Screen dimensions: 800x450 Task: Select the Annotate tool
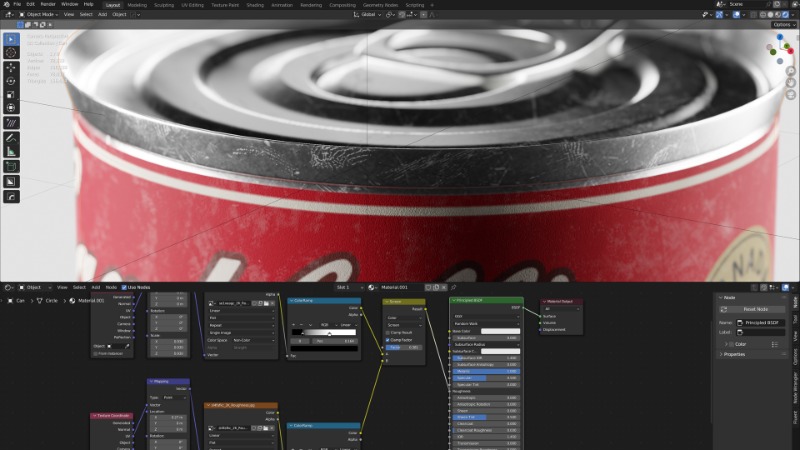click(x=12, y=137)
